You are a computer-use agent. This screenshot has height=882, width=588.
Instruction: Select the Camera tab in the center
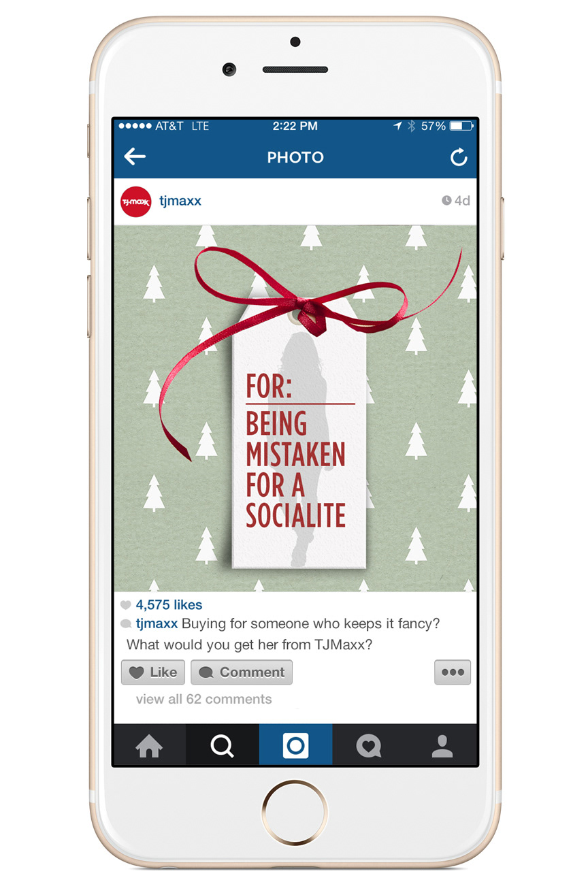pos(295,745)
